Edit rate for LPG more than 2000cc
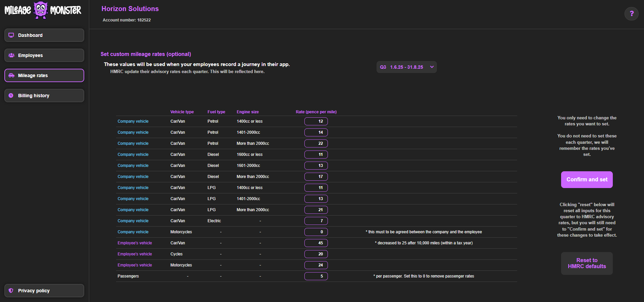Viewport: 644px width, 302px height. pos(316,210)
